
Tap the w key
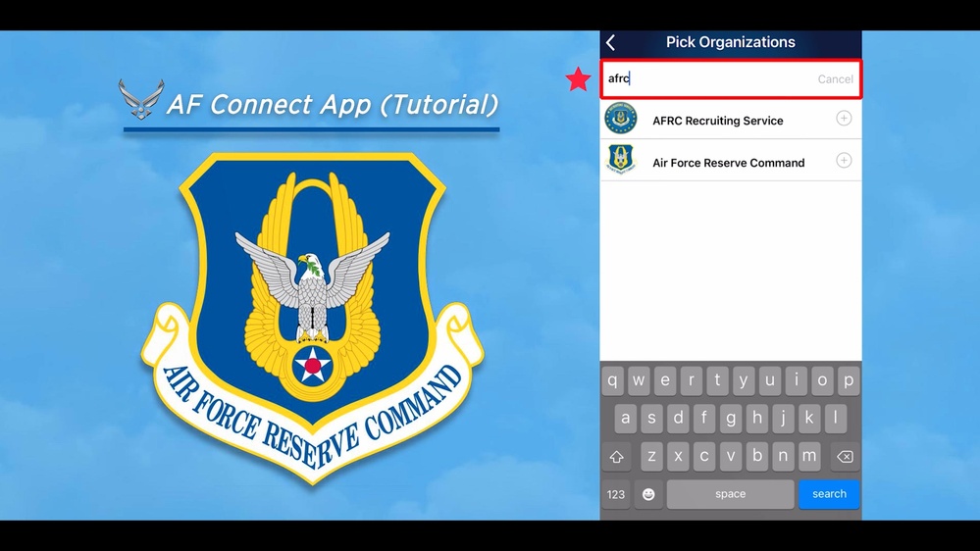639,380
